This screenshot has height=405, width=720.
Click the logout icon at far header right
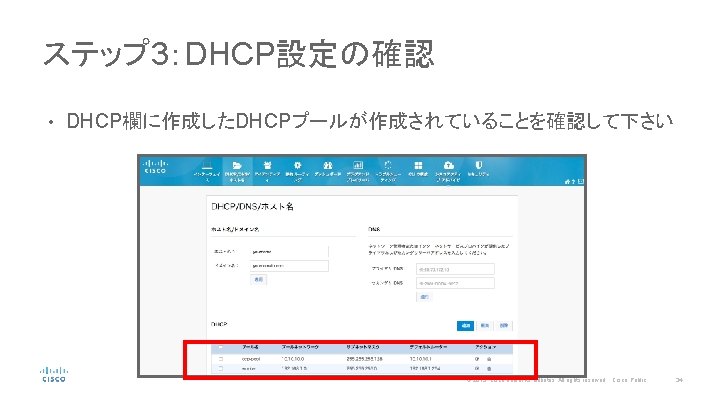click(581, 182)
